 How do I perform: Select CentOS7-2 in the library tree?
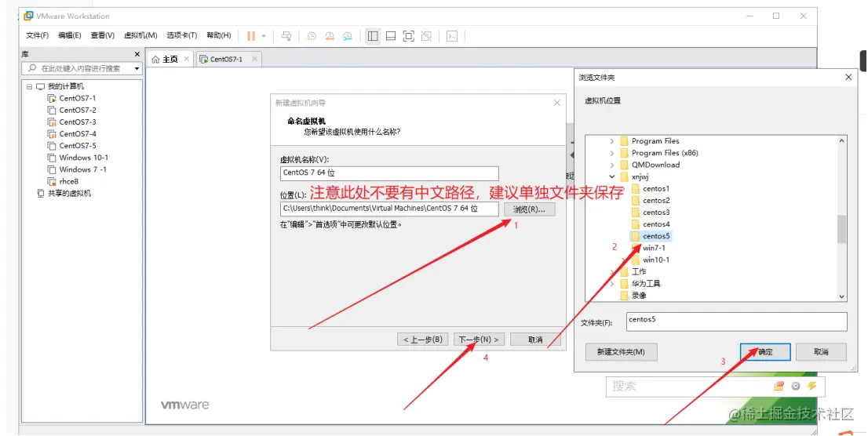tap(78, 110)
